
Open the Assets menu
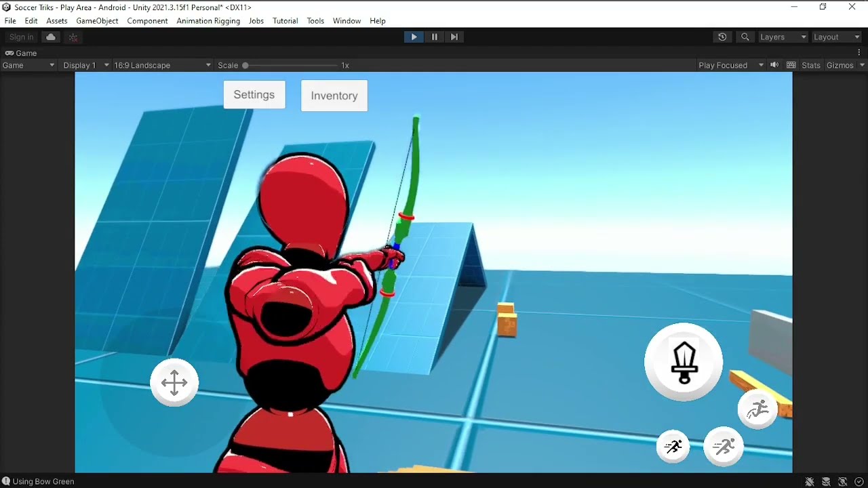click(57, 21)
